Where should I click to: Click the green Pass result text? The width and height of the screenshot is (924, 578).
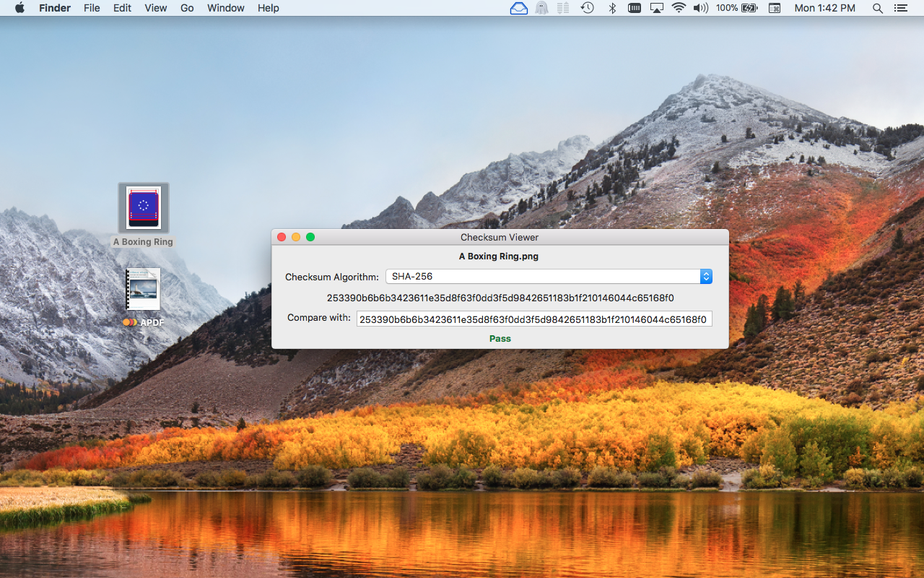tap(500, 338)
